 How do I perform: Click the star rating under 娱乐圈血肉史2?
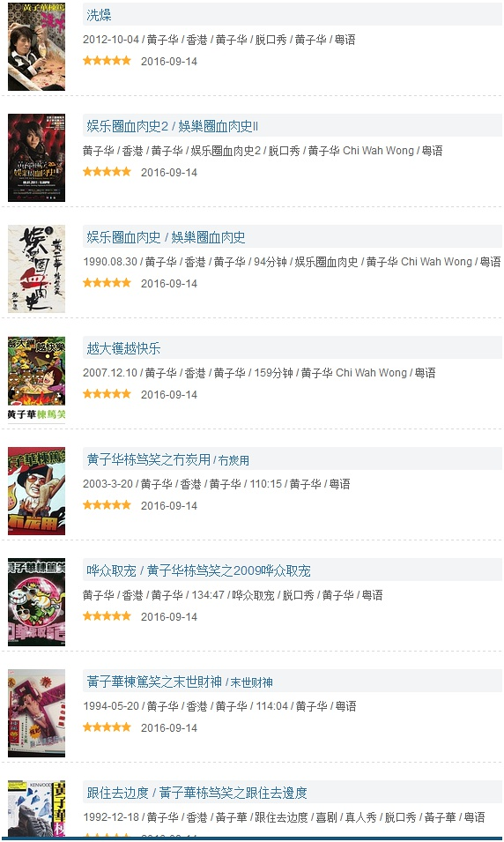[107, 172]
